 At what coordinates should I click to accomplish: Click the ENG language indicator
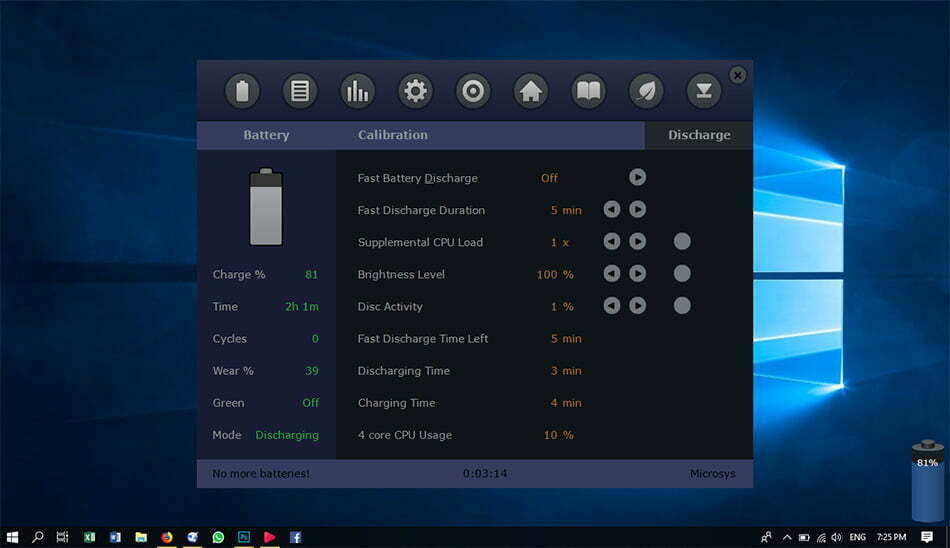click(x=857, y=537)
